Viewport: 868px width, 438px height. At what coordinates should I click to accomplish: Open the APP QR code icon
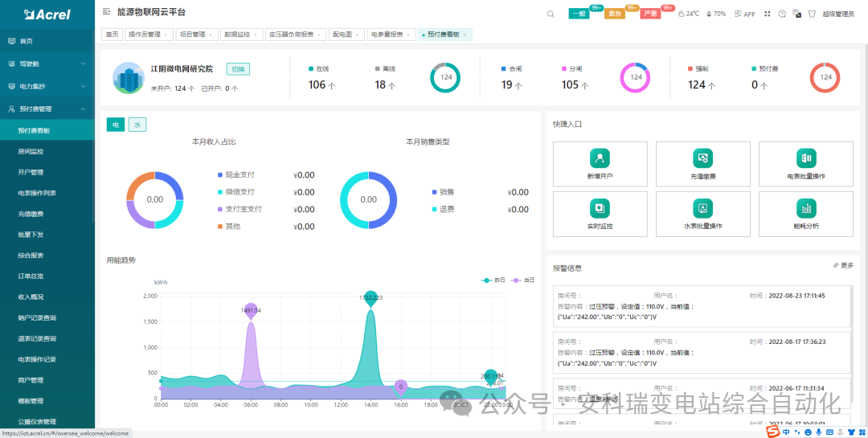[x=738, y=14]
